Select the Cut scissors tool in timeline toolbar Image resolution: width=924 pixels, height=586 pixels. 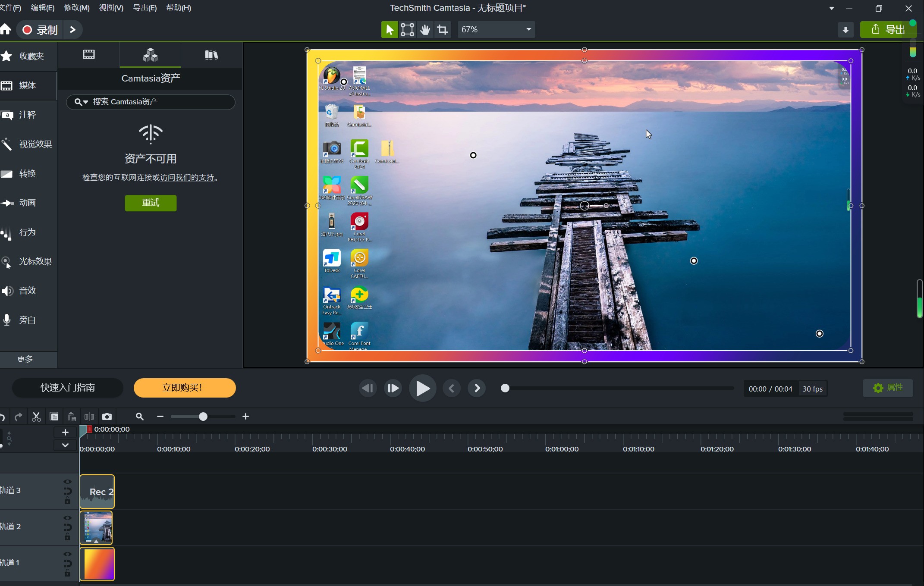(36, 416)
